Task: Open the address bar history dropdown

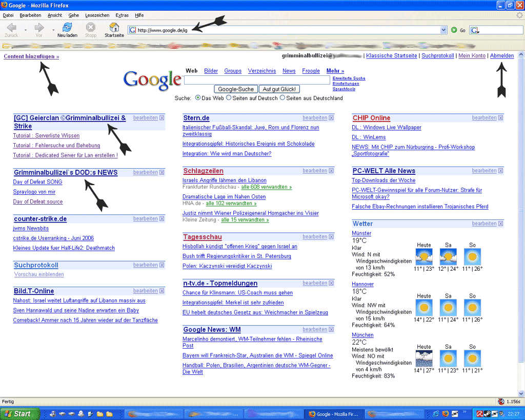Action: click(443, 30)
